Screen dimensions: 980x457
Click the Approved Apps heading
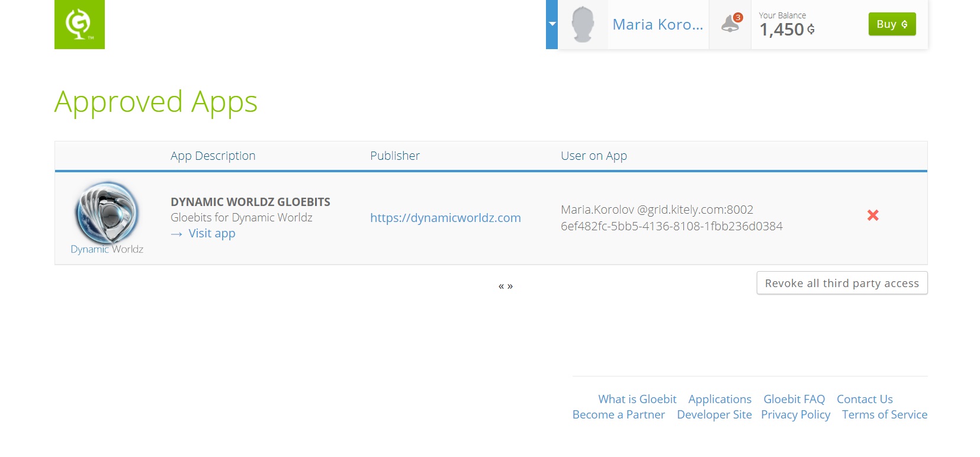tap(156, 102)
